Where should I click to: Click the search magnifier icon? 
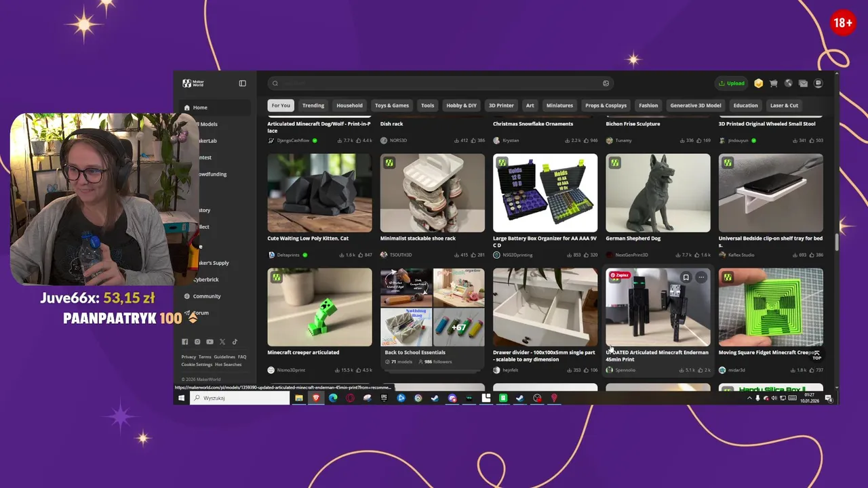[x=275, y=83]
